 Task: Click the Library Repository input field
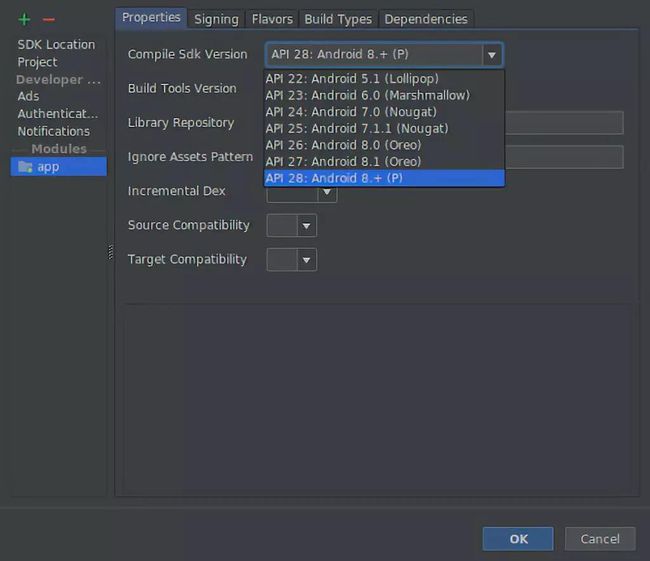pos(564,123)
